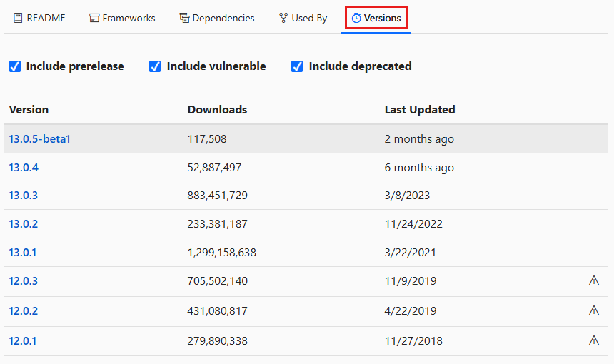Click the Dependencies stacked-boxes icon

[184, 18]
